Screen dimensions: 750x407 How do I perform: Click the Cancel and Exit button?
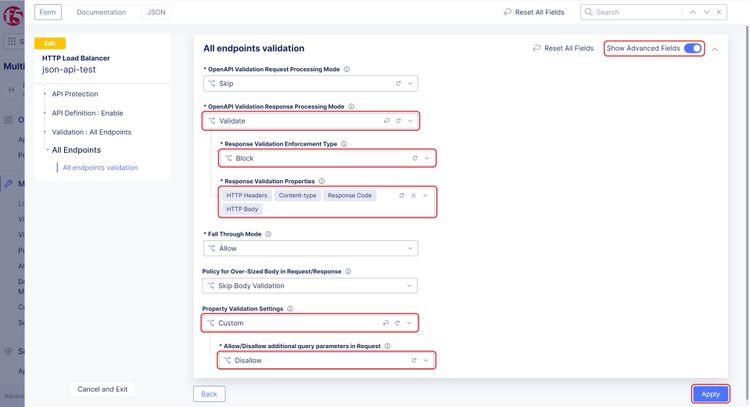point(102,389)
